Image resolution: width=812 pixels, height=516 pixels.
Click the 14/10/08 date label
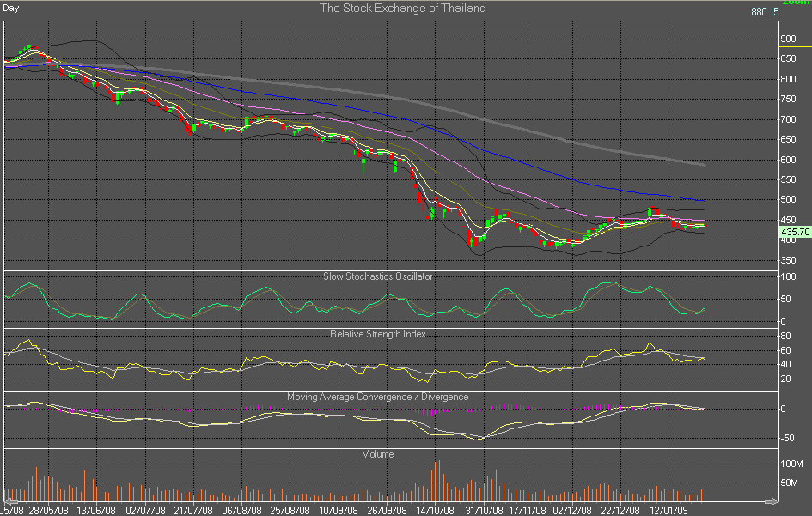pyautogui.click(x=436, y=510)
